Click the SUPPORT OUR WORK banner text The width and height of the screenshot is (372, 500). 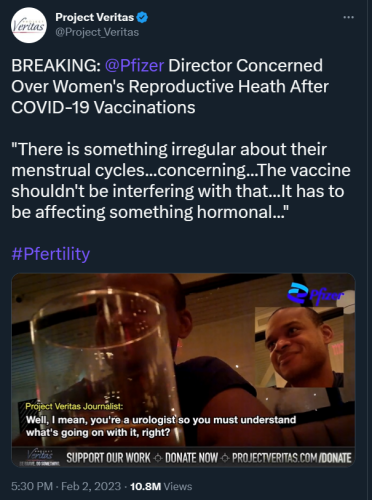pos(108,458)
